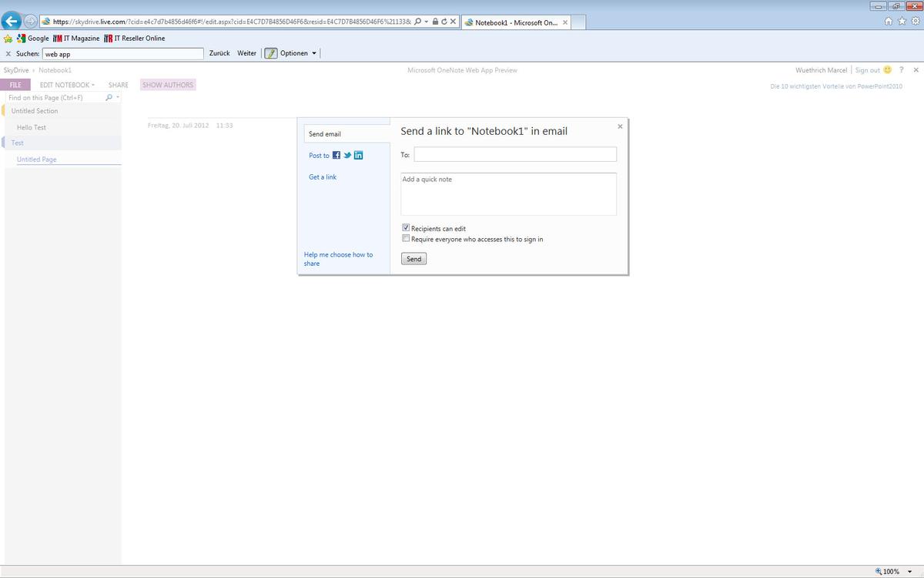Open the browser Tools gear icon
Image resolution: width=924 pixels, height=578 pixels.
[914, 22]
